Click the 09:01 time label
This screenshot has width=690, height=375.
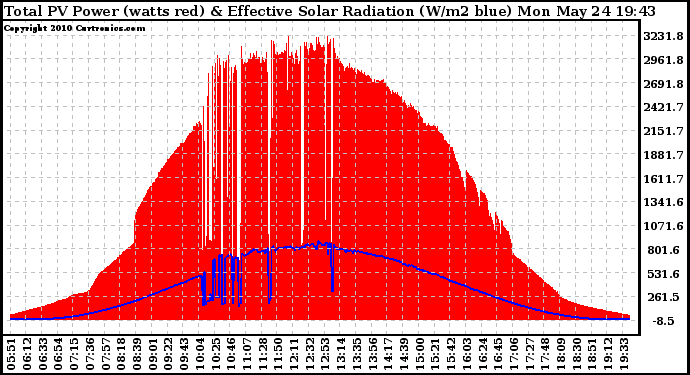coord(152,354)
